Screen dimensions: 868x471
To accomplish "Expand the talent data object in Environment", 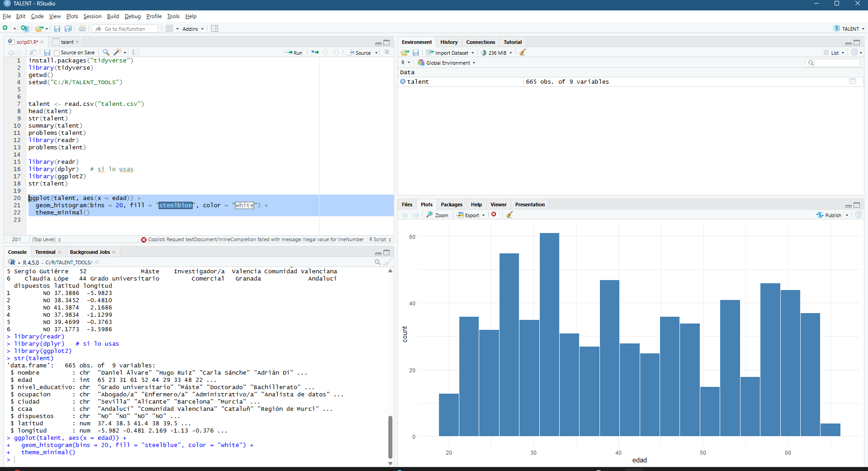I will (x=403, y=82).
